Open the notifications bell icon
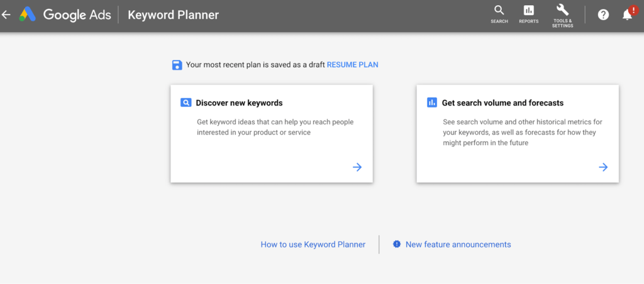The width and height of the screenshot is (644, 284). click(x=627, y=16)
